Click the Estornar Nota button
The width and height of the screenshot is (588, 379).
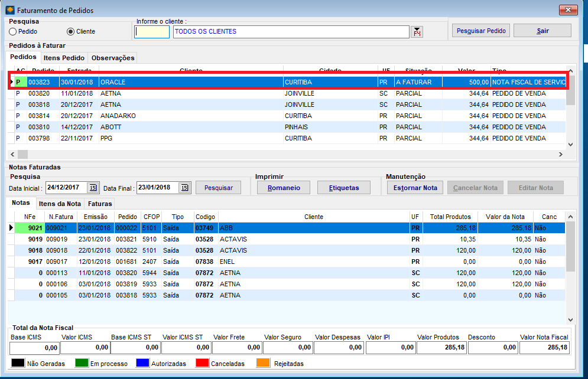pos(415,188)
